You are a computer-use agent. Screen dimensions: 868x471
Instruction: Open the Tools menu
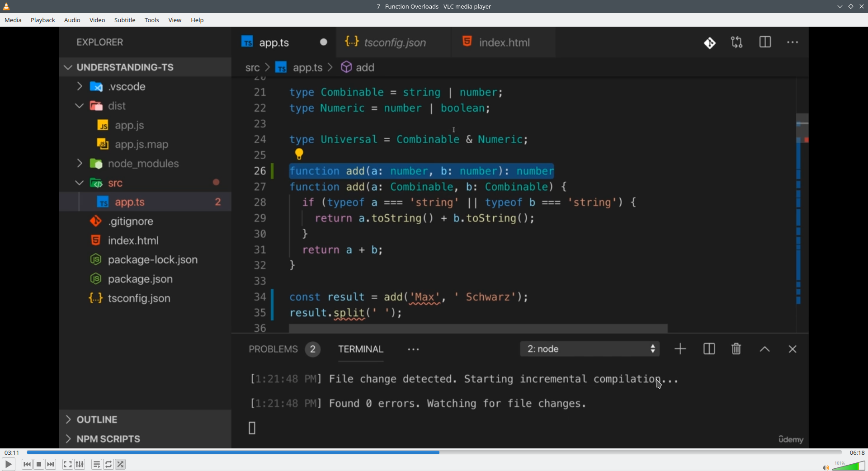click(x=152, y=20)
